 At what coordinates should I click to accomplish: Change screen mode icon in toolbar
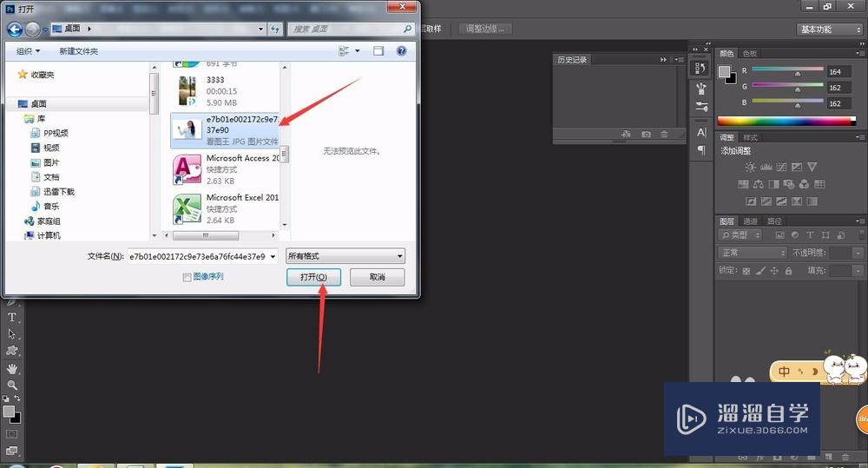(x=11, y=451)
